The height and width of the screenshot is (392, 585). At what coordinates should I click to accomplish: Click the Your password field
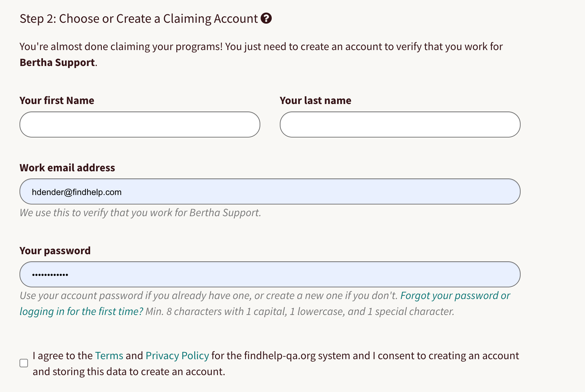[270, 274]
